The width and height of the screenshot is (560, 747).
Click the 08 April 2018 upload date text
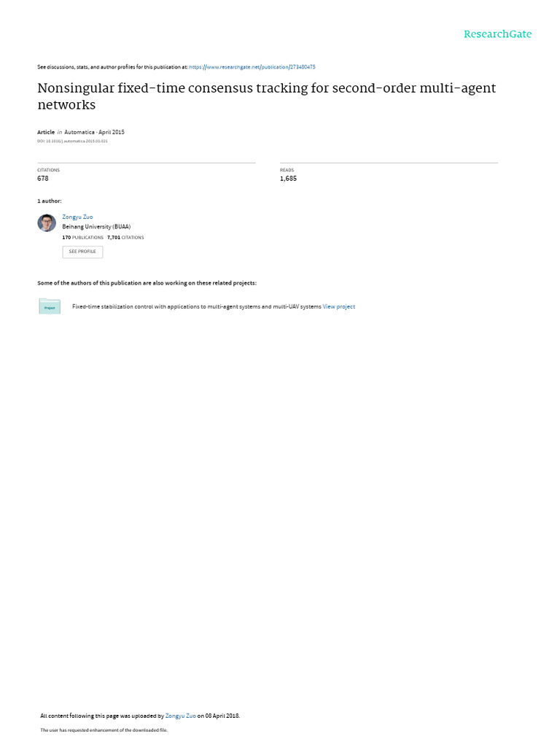[222, 716]
